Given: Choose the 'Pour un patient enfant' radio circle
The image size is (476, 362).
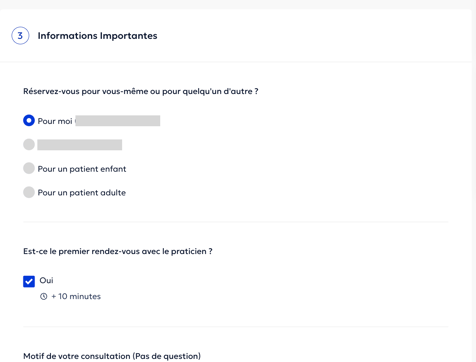Looking at the screenshot, I should 29,168.
